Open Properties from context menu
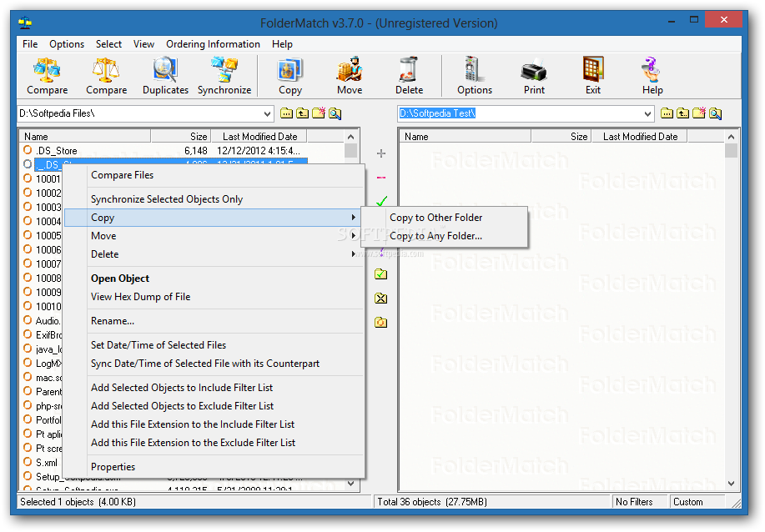Screen dimensions: 765x532 214,467
